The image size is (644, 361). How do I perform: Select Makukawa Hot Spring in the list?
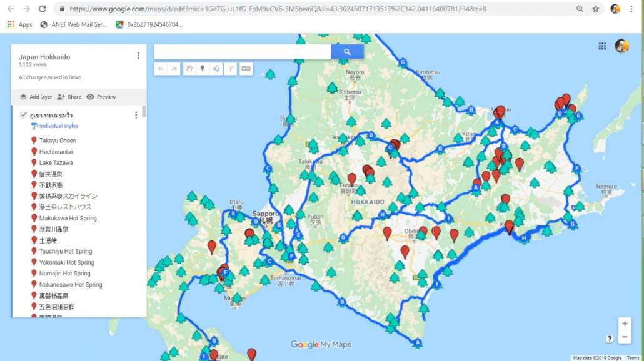point(68,218)
